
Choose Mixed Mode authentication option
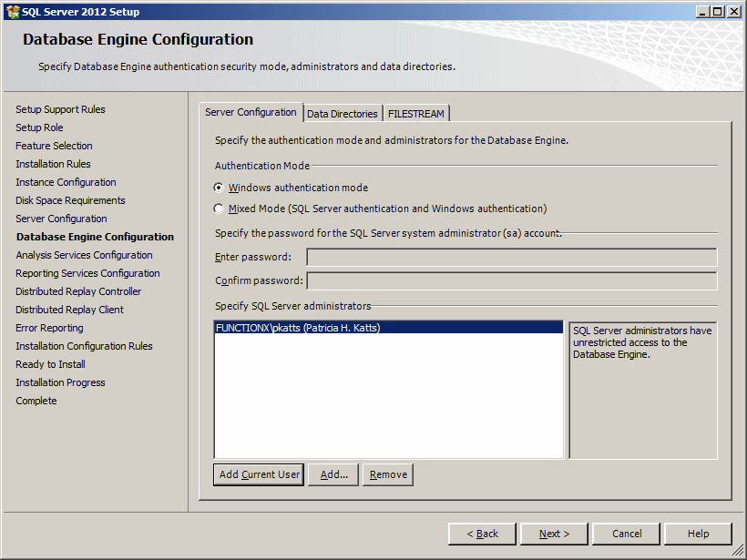[219, 209]
